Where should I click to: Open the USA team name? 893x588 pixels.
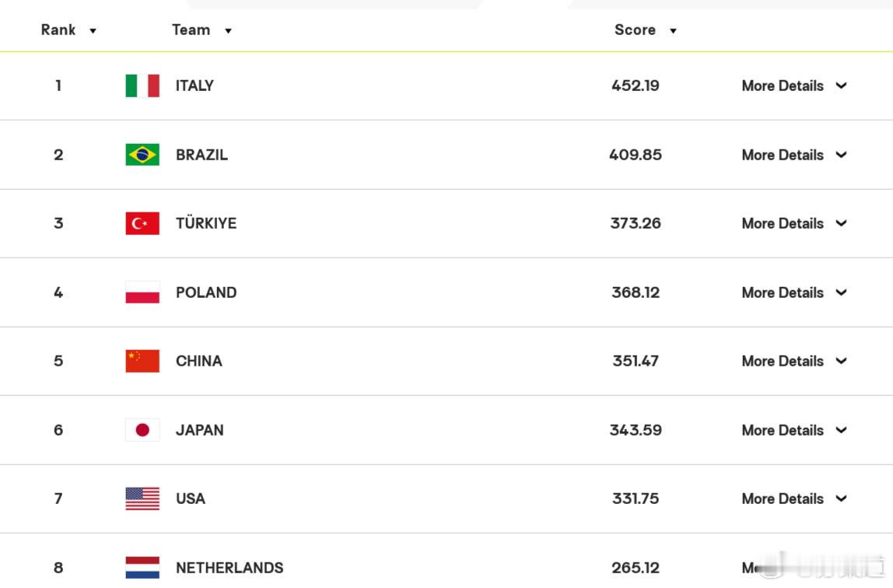191,499
